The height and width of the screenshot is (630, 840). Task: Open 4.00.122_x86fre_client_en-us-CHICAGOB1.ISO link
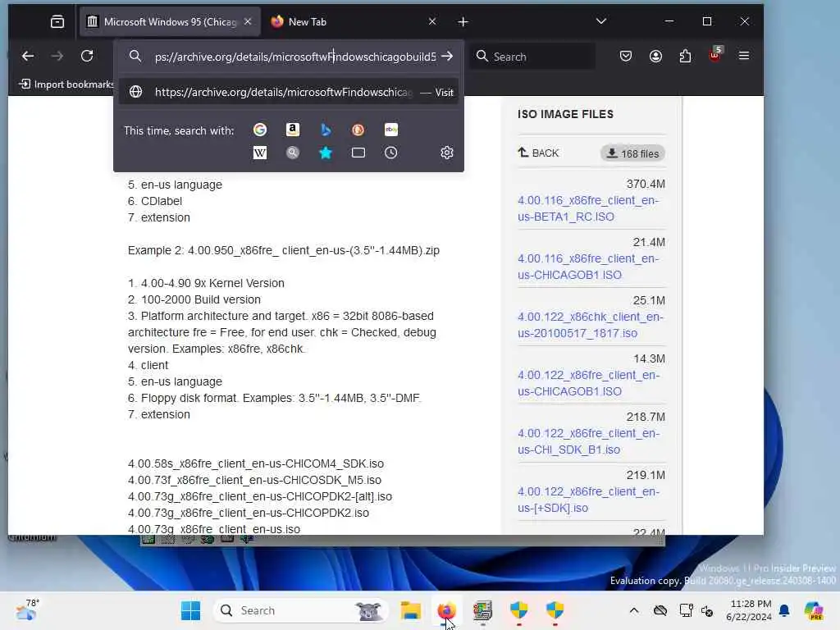588,383
